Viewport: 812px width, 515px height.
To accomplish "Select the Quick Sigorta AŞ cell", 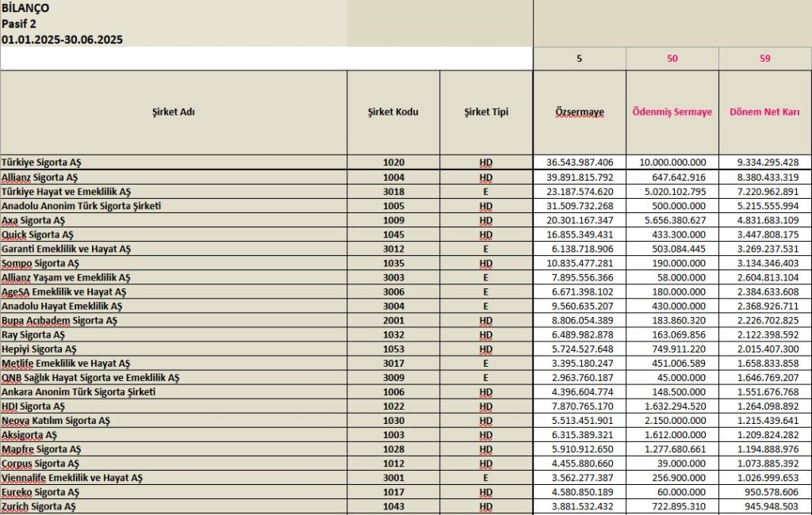I will [174, 235].
